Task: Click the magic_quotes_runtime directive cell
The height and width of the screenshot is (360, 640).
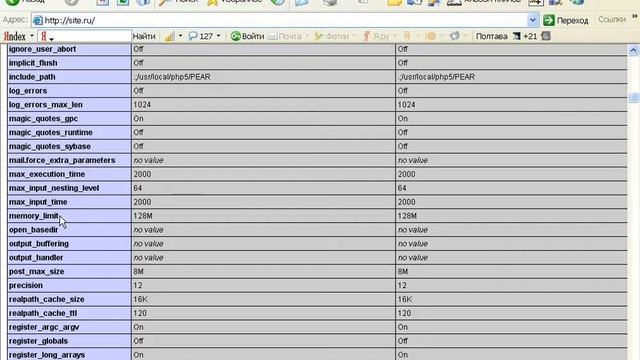Action: click(69, 132)
